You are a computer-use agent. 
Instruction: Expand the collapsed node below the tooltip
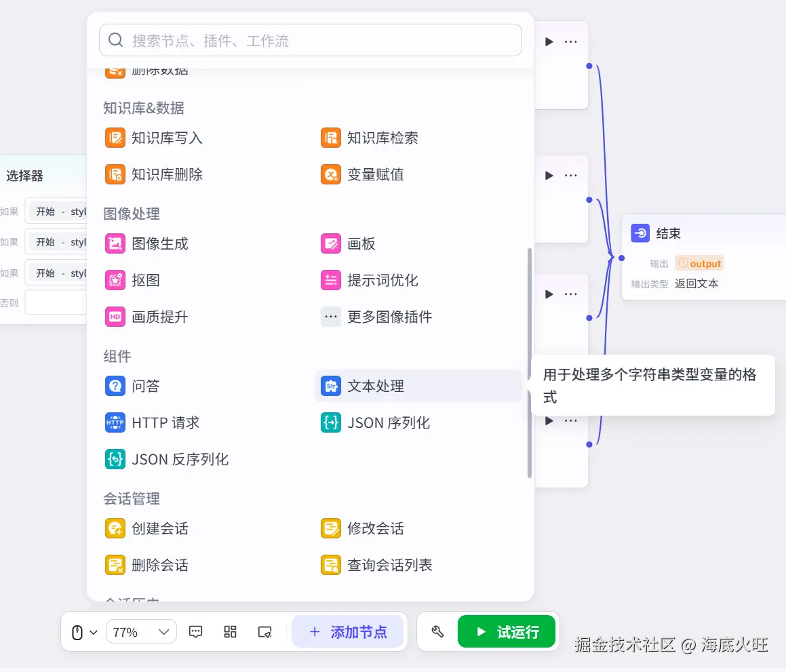[x=549, y=420]
